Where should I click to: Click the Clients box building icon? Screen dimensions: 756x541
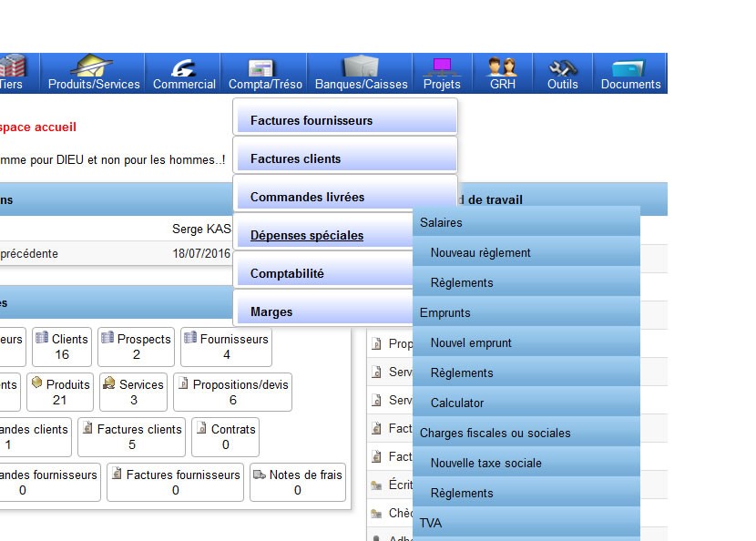pyautogui.click(x=42, y=337)
